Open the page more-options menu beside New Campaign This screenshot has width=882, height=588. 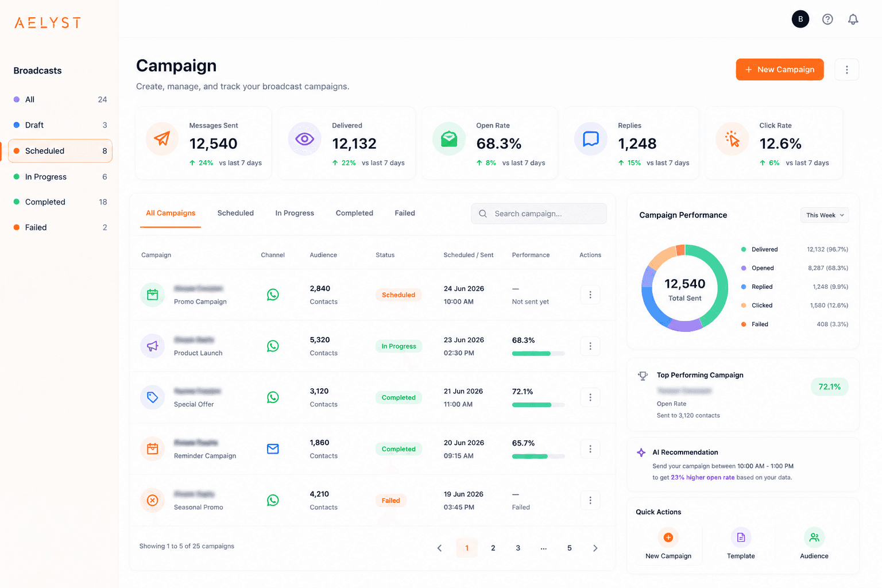tap(846, 69)
